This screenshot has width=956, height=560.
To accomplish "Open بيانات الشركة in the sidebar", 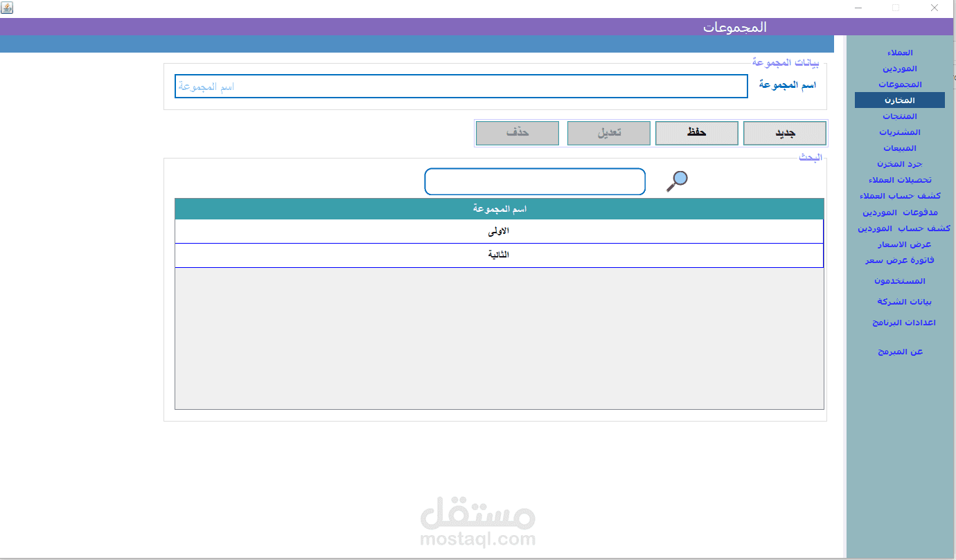I will pyautogui.click(x=904, y=302).
